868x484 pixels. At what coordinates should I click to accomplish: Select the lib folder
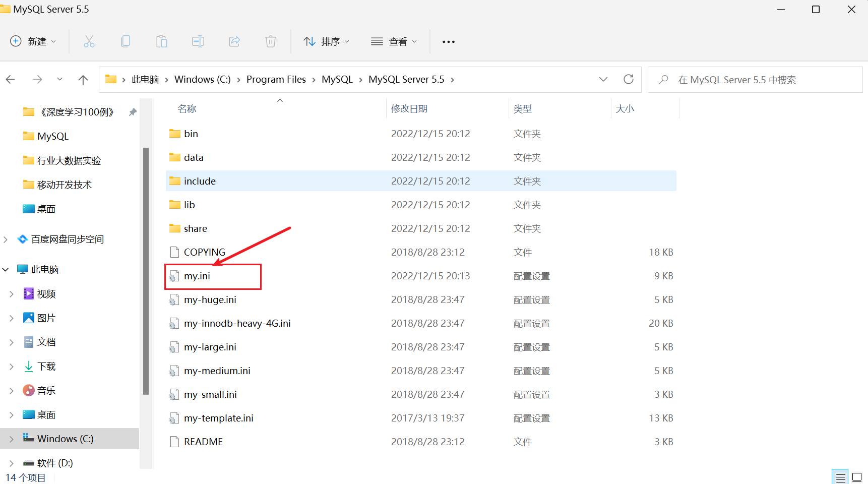(421, 205)
